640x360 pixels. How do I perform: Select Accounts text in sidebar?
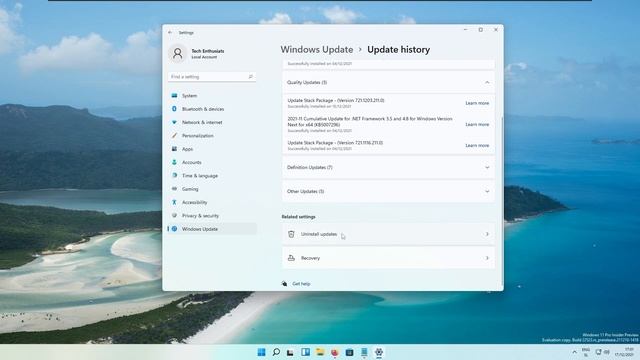click(x=192, y=162)
